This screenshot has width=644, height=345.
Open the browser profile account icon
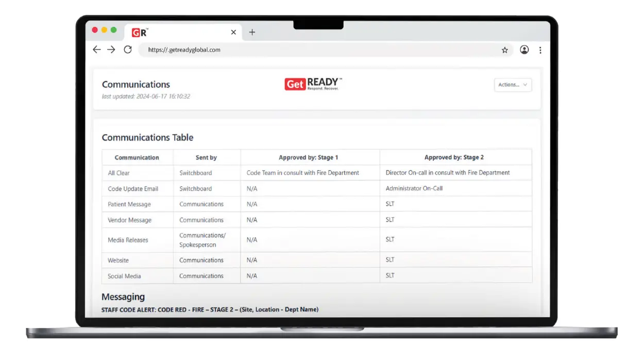pyautogui.click(x=524, y=50)
